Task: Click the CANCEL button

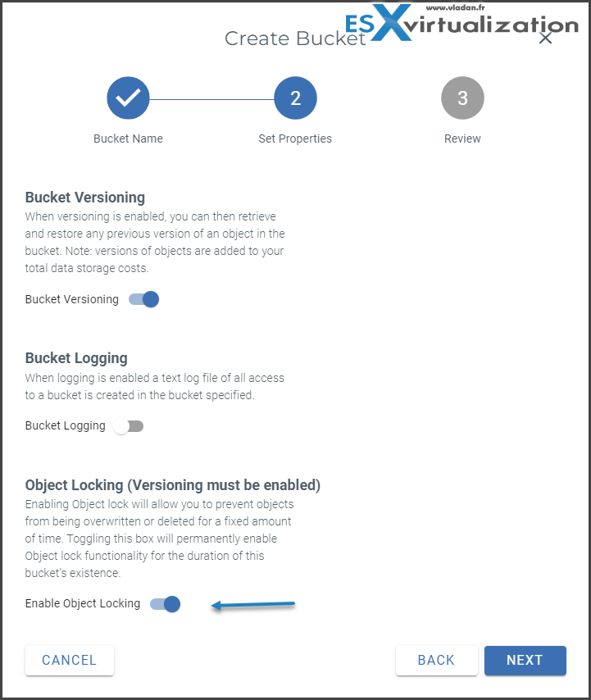Action: click(x=69, y=660)
